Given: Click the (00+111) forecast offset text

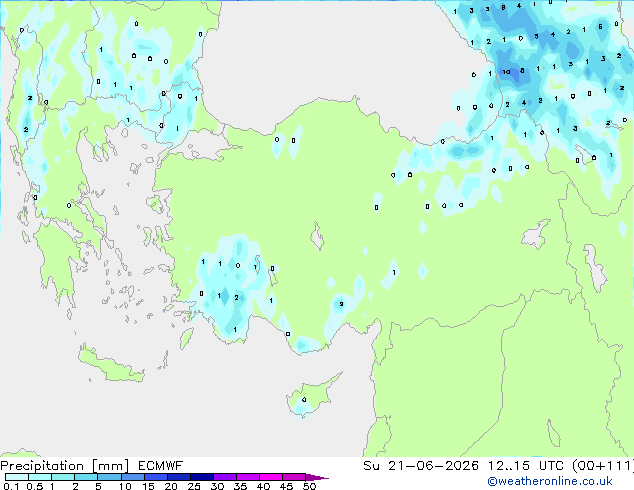Looking at the screenshot, I should (x=602, y=466).
